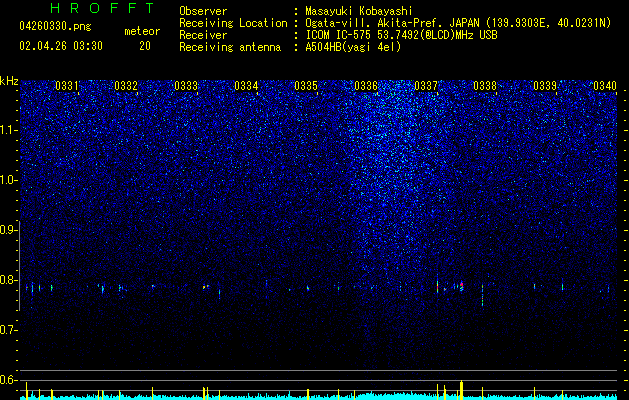Click the observer name Masayuki Kobayashi

(359, 11)
